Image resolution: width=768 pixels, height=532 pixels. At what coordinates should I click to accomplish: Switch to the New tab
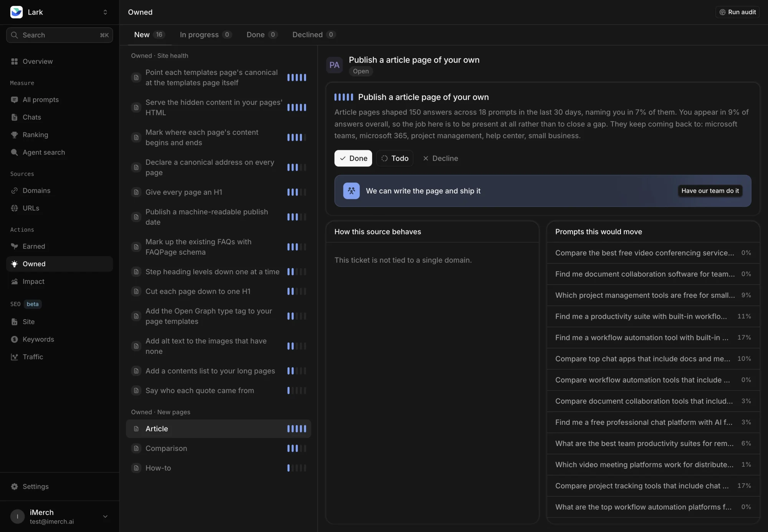149,35
